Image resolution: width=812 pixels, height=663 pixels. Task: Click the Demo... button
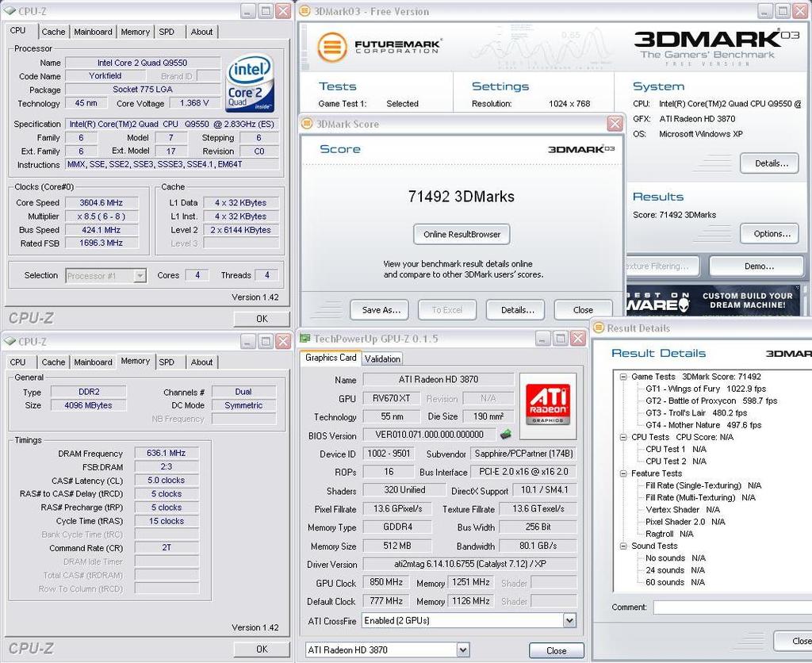click(756, 266)
